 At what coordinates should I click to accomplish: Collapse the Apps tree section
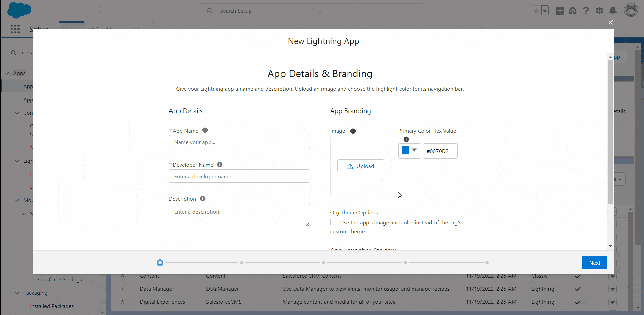(7, 73)
